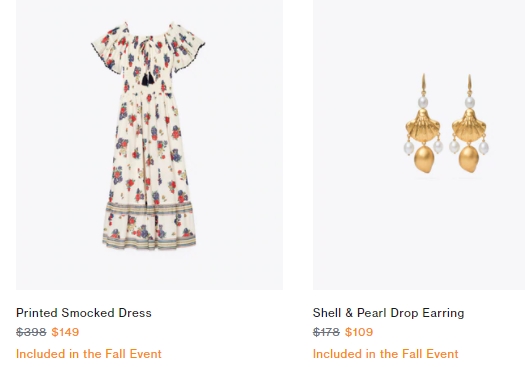Open the Shell & Pearl Drop Earring image

point(419,145)
